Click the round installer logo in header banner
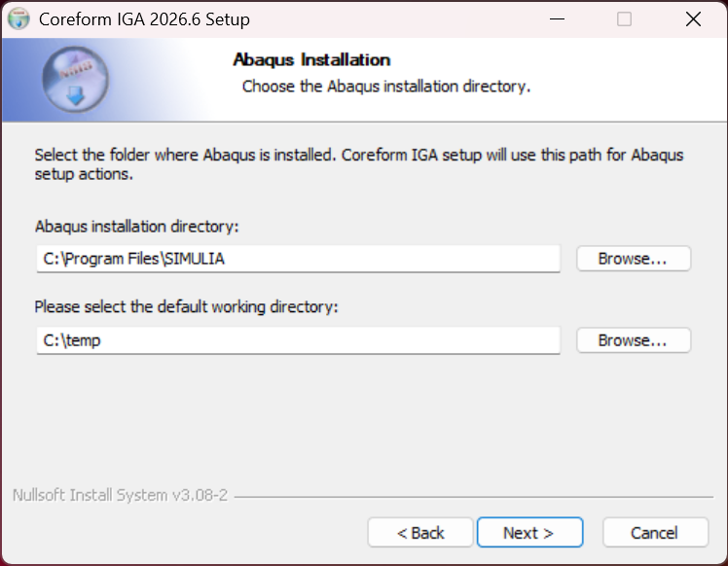728x566 pixels. (76, 80)
